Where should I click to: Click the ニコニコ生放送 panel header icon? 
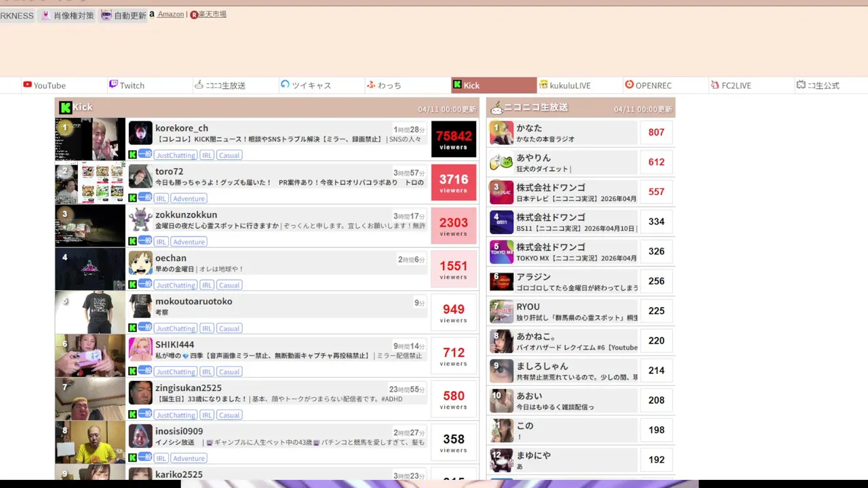point(496,108)
